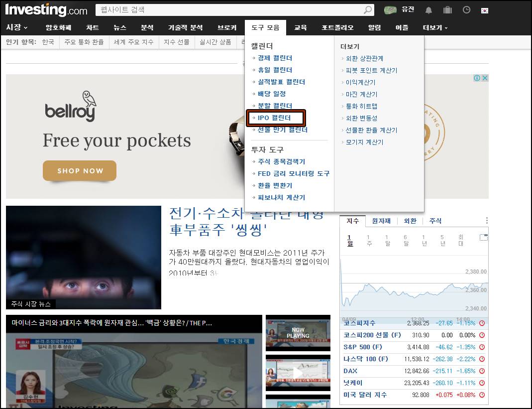Open the 코스피지수 quote link
Viewport: 532px width, 409px height.
[359, 323]
